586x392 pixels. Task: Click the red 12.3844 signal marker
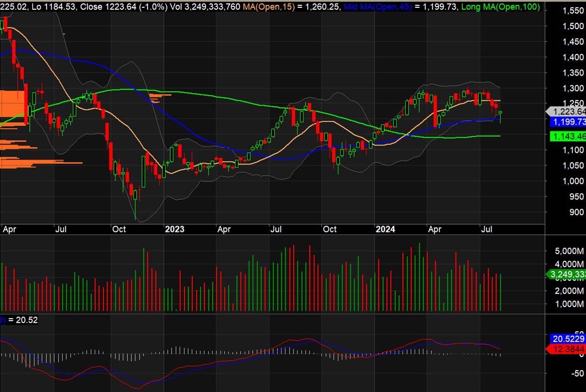click(x=566, y=349)
